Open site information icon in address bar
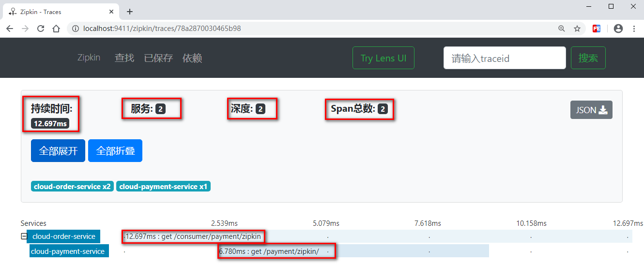The height and width of the screenshot is (265, 644). point(76,29)
